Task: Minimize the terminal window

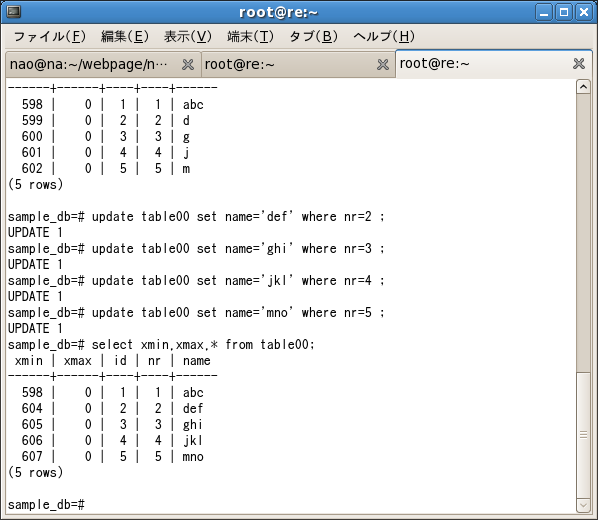Action: [x=544, y=13]
